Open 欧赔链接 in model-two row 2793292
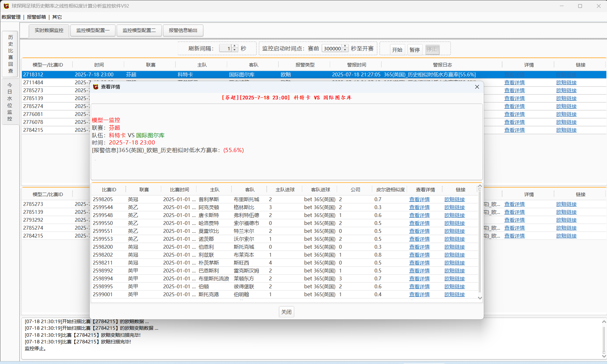The image size is (607, 364). coord(566,220)
